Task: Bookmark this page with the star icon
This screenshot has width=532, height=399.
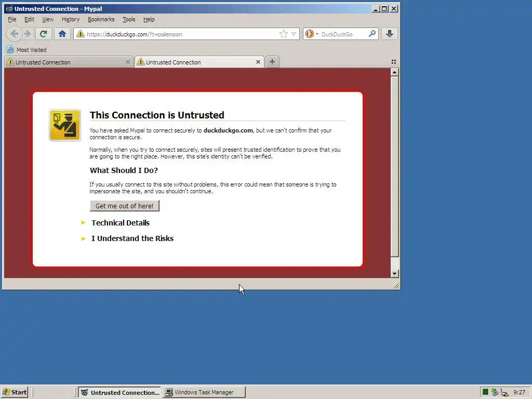Action: pyautogui.click(x=283, y=34)
